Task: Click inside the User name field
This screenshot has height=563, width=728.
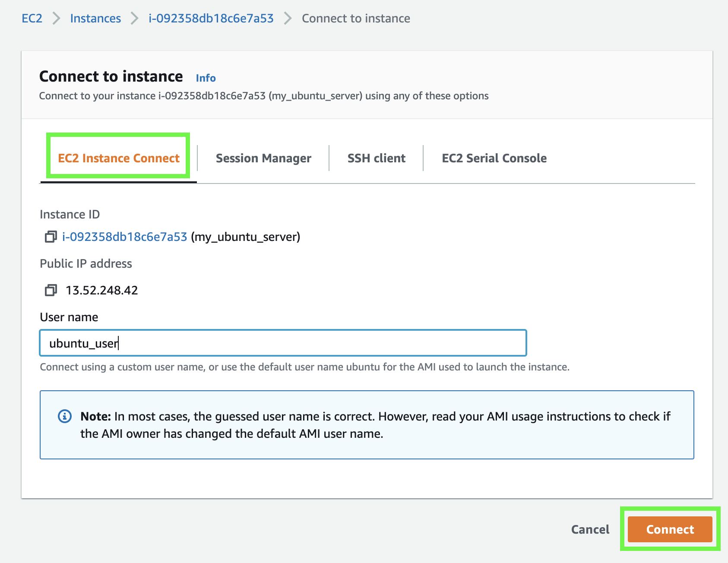Action: pyautogui.click(x=283, y=343)
